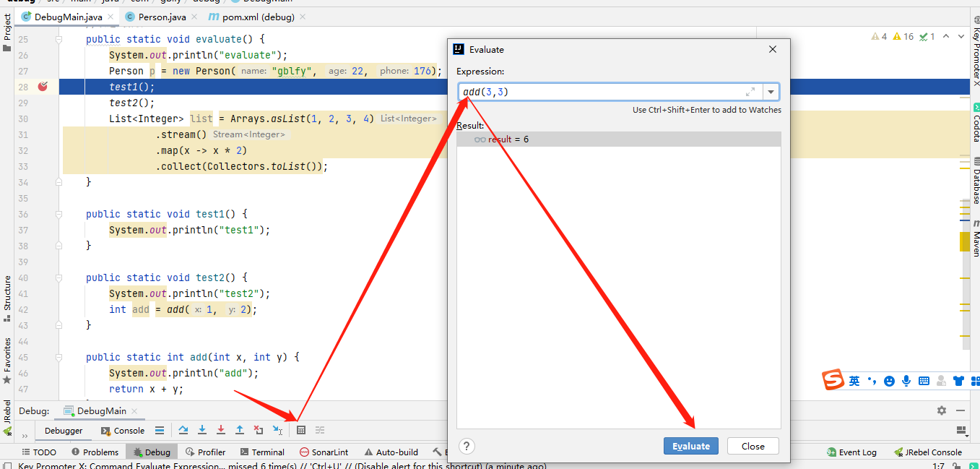This screenshot has height=469, width=980.
Task: Close the Evaluate dialog with X
Action: (x=773, y=49)
